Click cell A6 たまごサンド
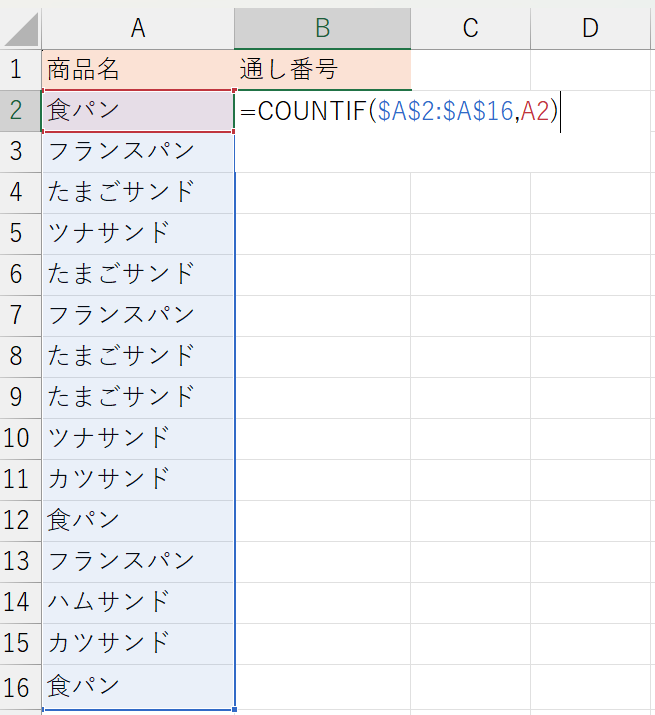This screenshot has width=655, height=715. [x=138, y=275]
